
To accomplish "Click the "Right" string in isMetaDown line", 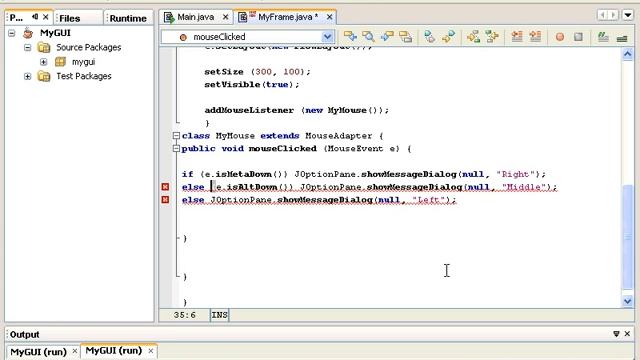I will click(515, 174).
